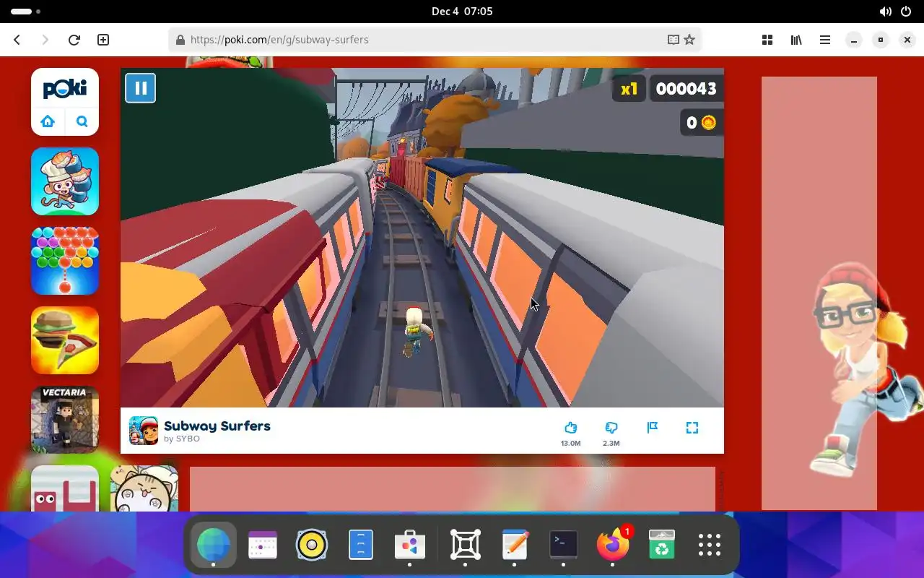Open the red blocks game thumbnail
The image size is (924, 578).
pyautogui.click(x=65, y=488)
